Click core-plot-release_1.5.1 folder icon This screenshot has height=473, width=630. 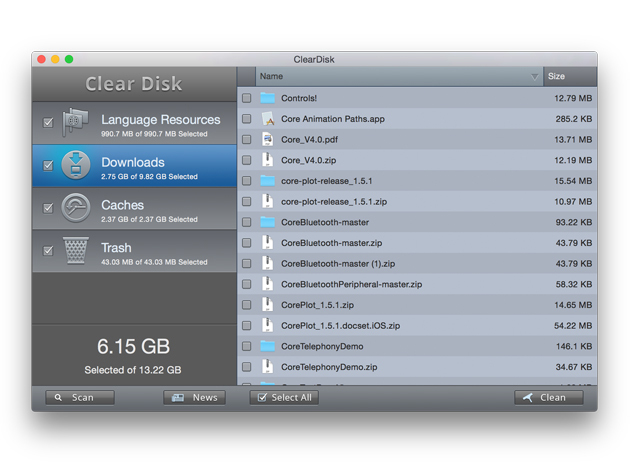pyautogui.click(x=267, y=181)
